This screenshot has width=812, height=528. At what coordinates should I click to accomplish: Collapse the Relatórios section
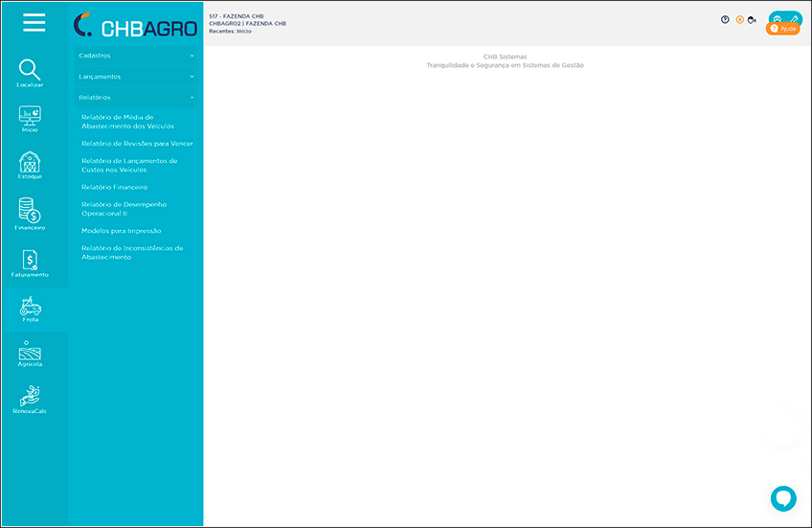tap(135, 97)
